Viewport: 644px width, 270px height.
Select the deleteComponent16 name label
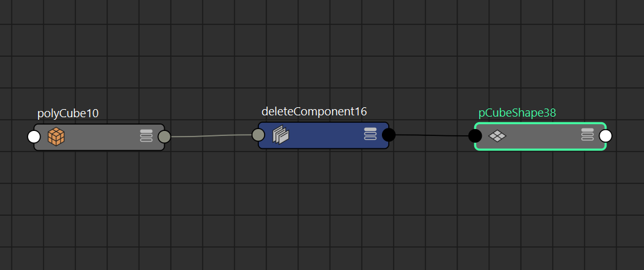tap(314, 111)
